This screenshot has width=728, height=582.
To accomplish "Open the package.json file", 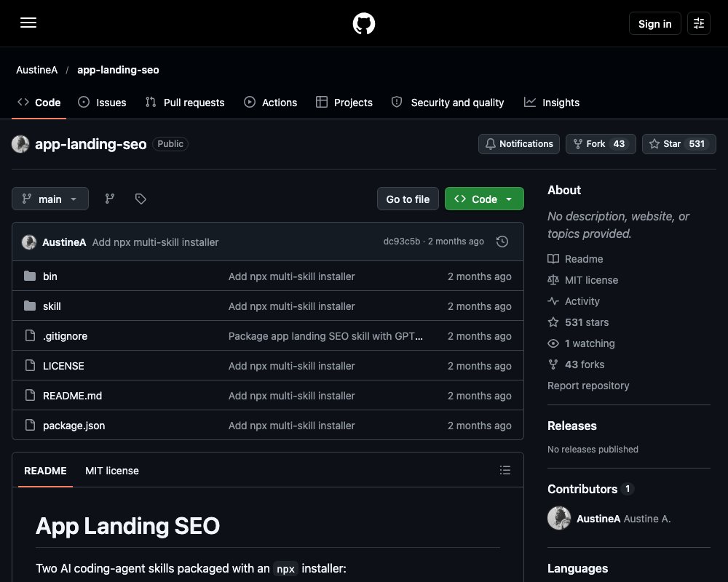I will coord(74,426).
